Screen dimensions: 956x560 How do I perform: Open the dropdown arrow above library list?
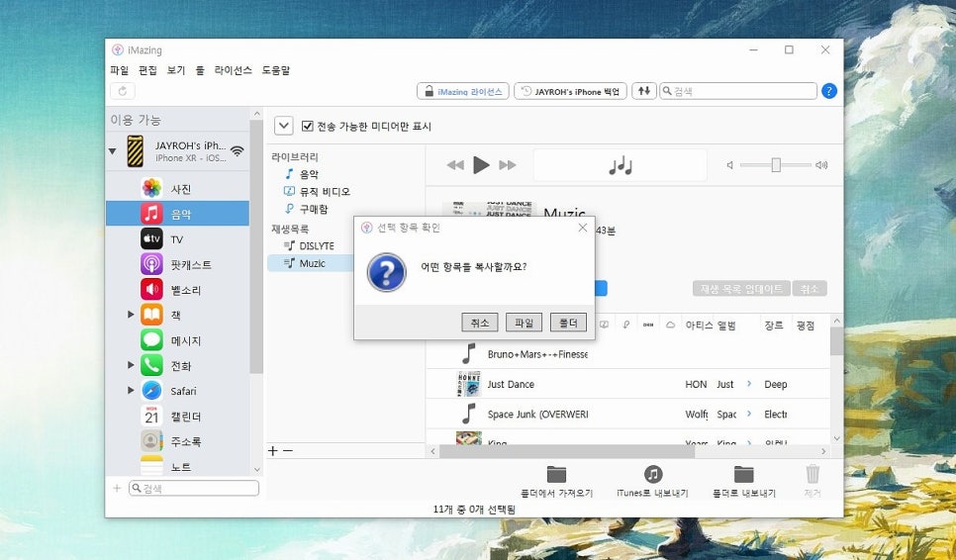(x=283, y=126)
